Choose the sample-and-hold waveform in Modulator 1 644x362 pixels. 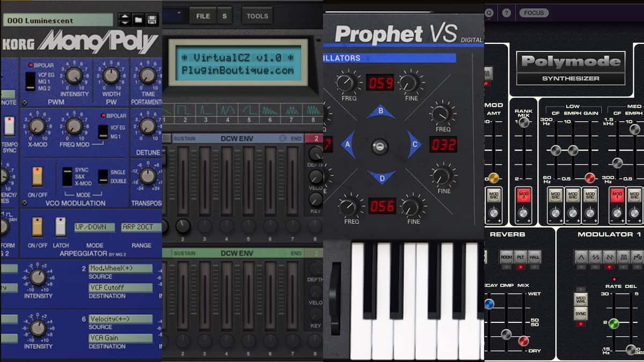(x=638, y=257)
